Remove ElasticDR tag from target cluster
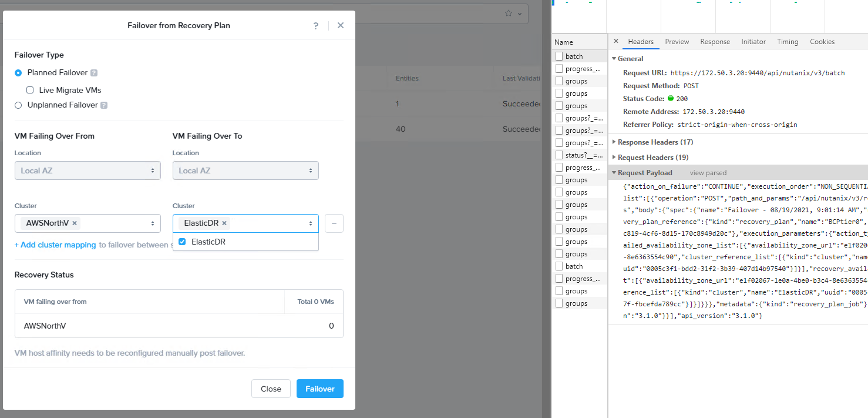The height and width of the screenshot is (418, 868). coord(224,223)
